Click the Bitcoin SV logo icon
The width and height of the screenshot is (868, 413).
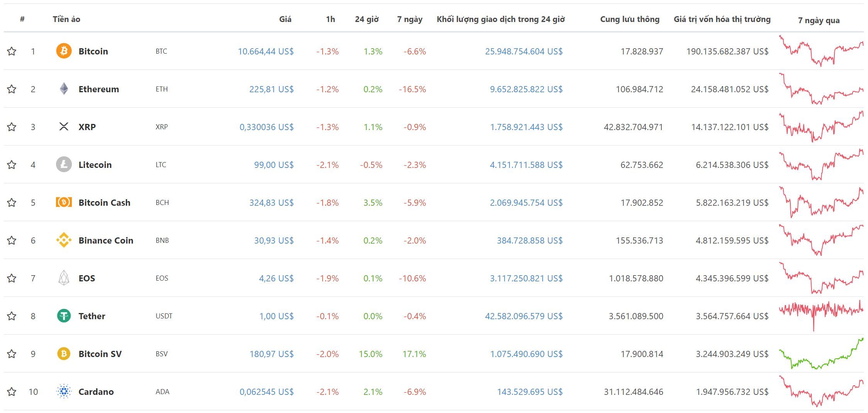(x=64, y=354)
